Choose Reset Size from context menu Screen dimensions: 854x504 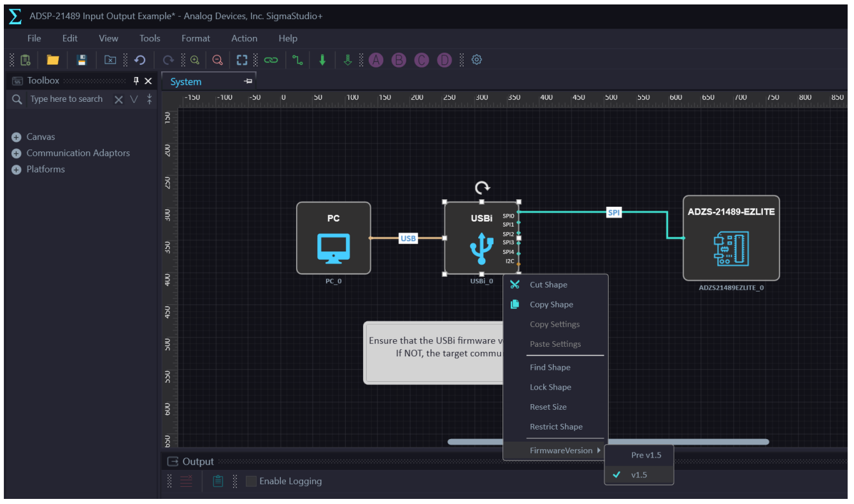555,407
